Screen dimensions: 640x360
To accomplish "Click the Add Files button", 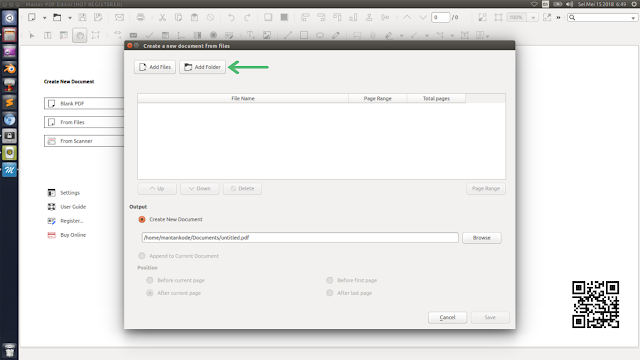I will pyautogui.click(x=155, y=67).
